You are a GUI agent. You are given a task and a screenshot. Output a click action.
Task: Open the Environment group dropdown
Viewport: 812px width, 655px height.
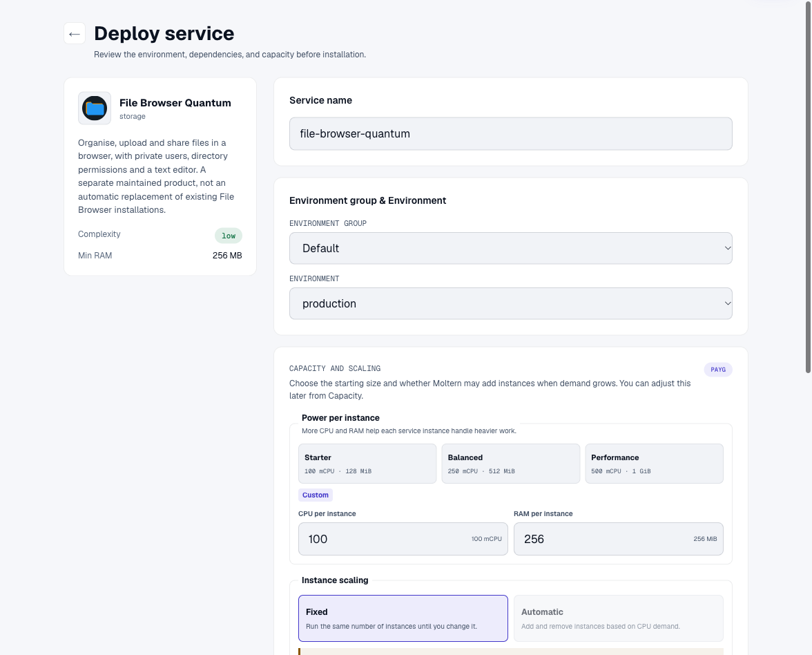(511, 248)
